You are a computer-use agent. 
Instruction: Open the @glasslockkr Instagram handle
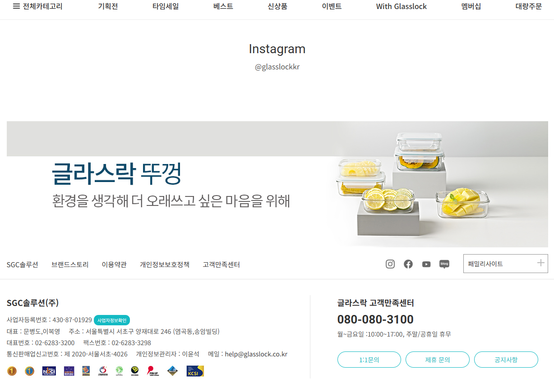(277, 67)
